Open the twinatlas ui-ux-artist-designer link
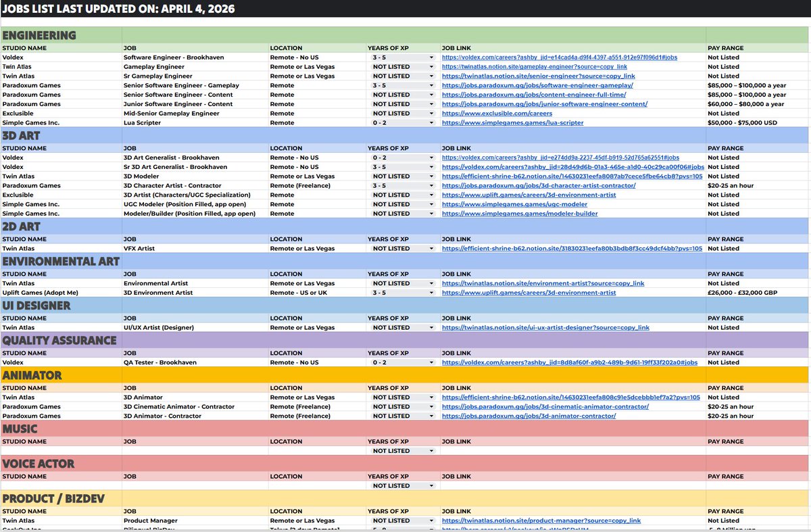This screenshot has width=811, height=532. pyautogui.click(x=545, y=327)
